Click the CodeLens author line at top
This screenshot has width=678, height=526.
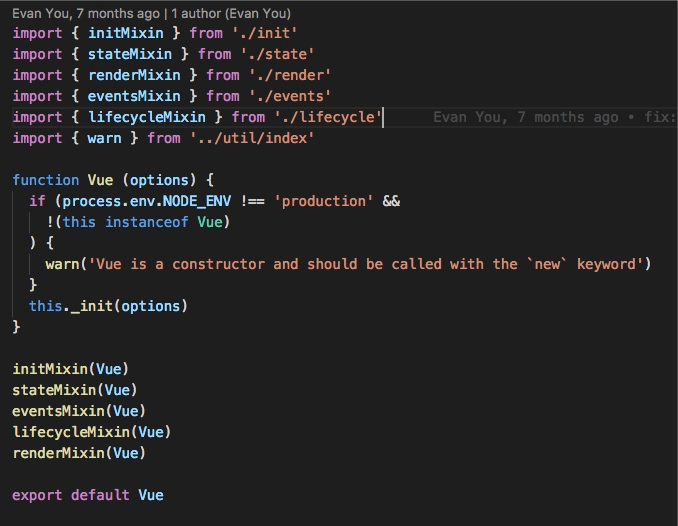151,13
